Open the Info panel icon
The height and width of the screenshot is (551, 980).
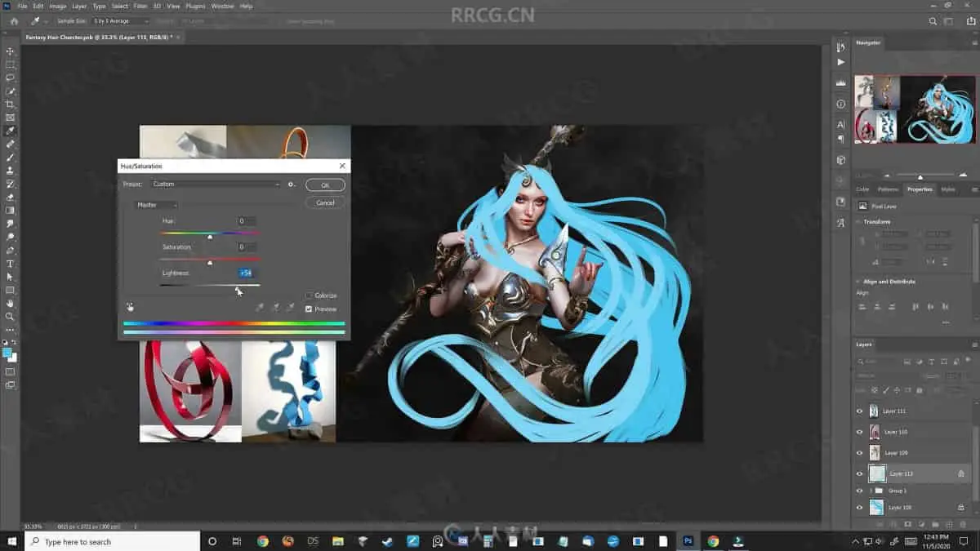[x=841, y=104]
